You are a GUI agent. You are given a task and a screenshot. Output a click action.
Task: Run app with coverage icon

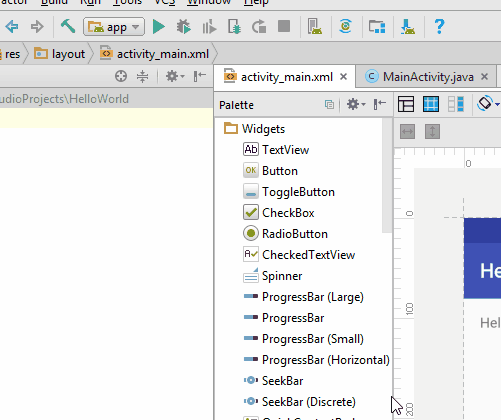coord(209,27)
